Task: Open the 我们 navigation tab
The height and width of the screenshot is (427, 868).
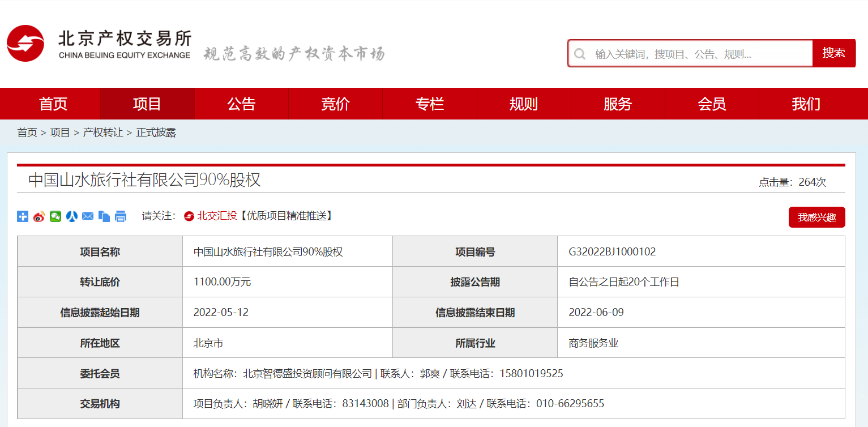Action: coord(806,104)
